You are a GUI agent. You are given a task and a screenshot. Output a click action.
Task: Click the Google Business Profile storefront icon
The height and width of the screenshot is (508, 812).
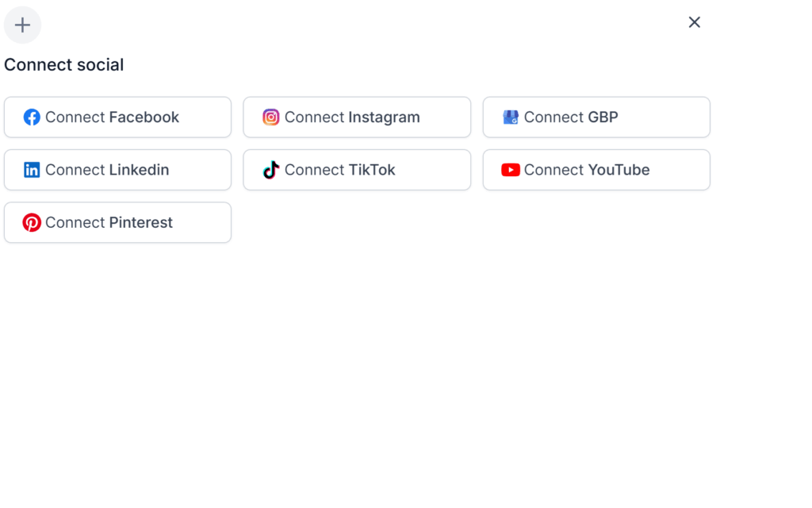click(511, 117)
